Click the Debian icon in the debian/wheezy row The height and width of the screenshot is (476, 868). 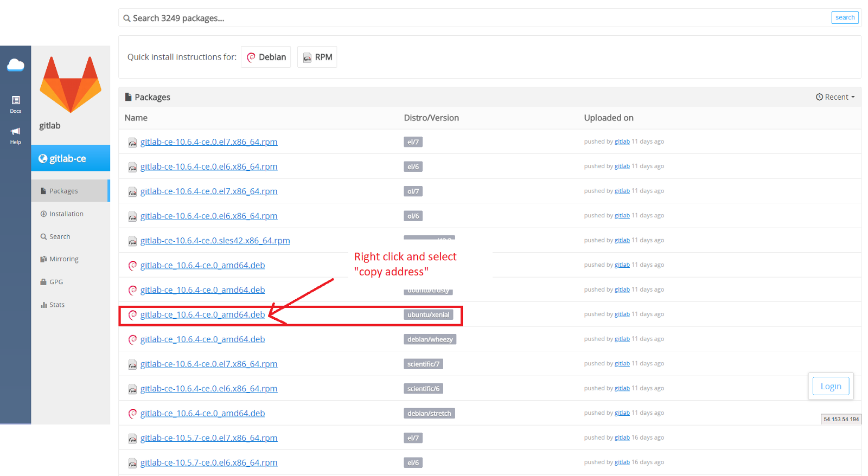click(132, 340)
